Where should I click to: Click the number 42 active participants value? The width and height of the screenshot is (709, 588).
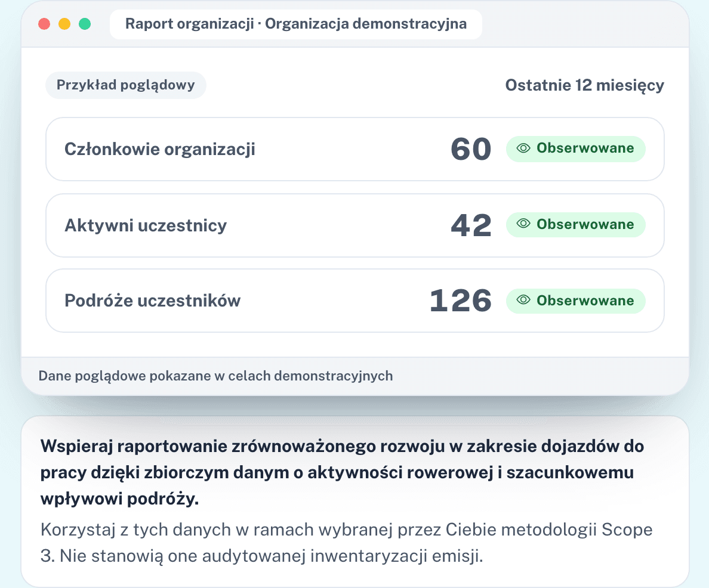coord(471,225)
